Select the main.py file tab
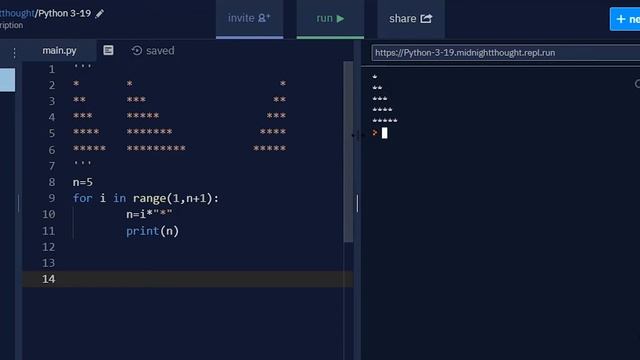 (x=59, y=51)
